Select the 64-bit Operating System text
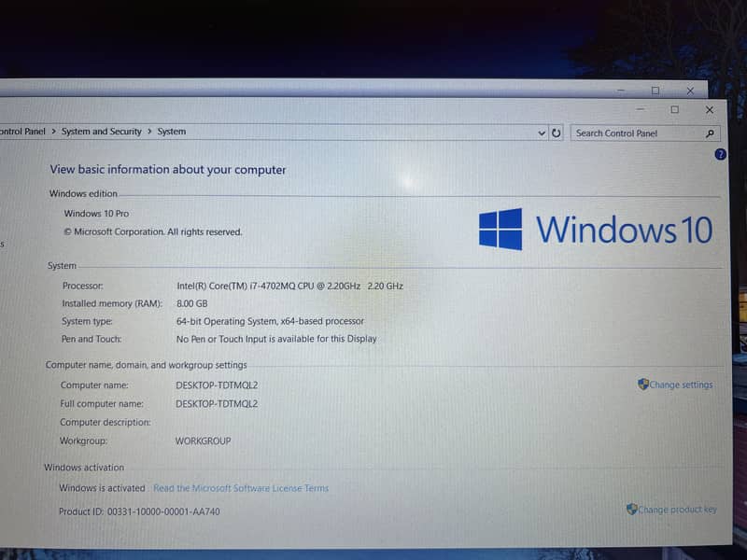This screenshot has height=560, width=747. point(270,321)
